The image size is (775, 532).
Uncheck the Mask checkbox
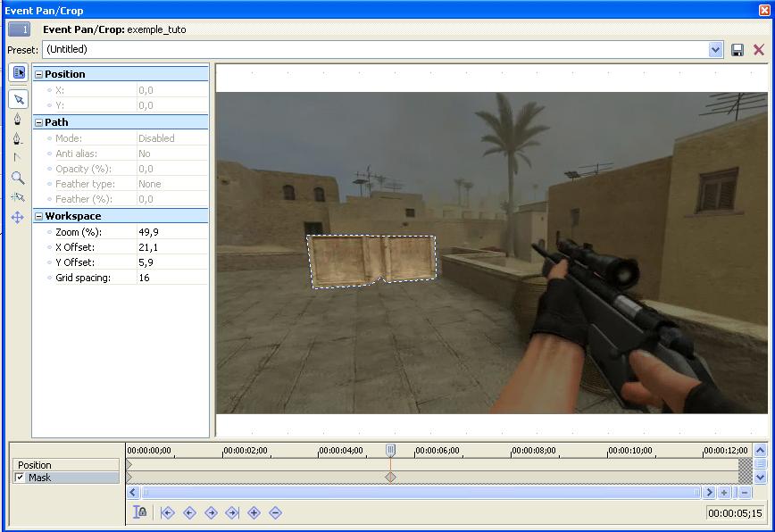(x=20, y=478)
